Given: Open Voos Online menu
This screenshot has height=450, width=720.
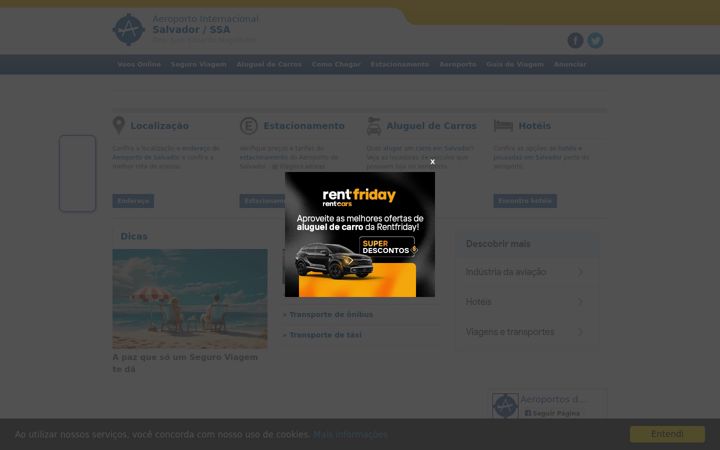Looking at the screenshot, I should (139, 64).
